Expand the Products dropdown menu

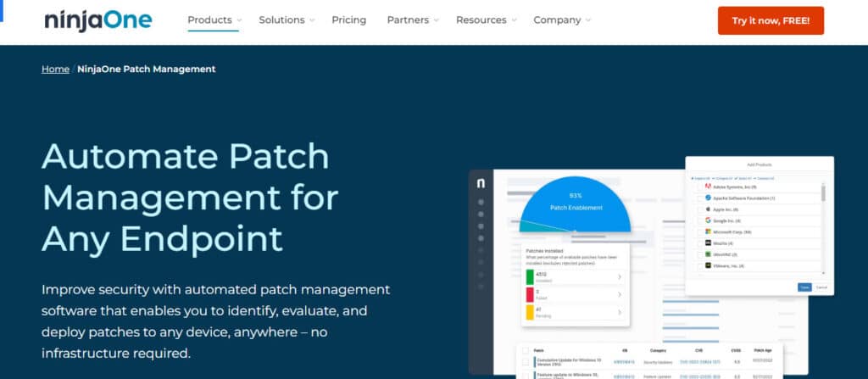[214, 20]
